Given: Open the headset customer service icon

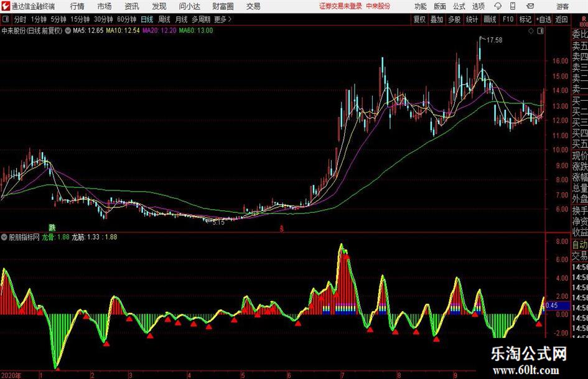Looking at the screenshot, I should [498, 6].
